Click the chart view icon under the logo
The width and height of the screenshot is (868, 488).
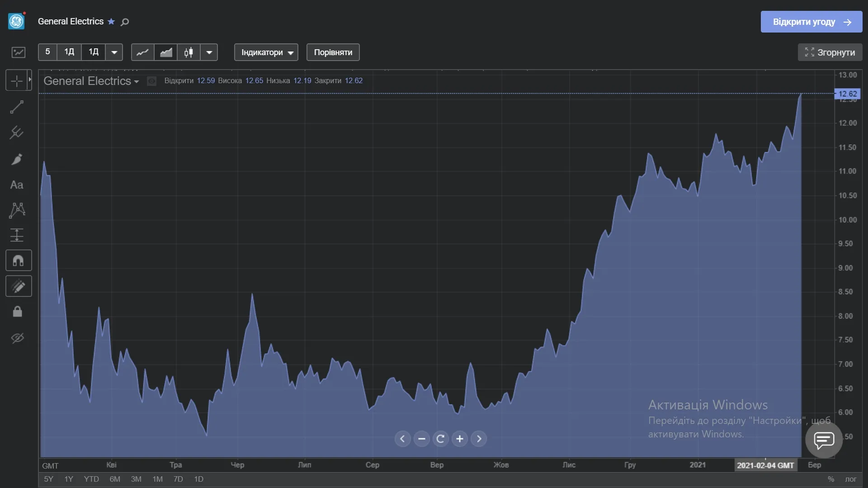point(19,52)
